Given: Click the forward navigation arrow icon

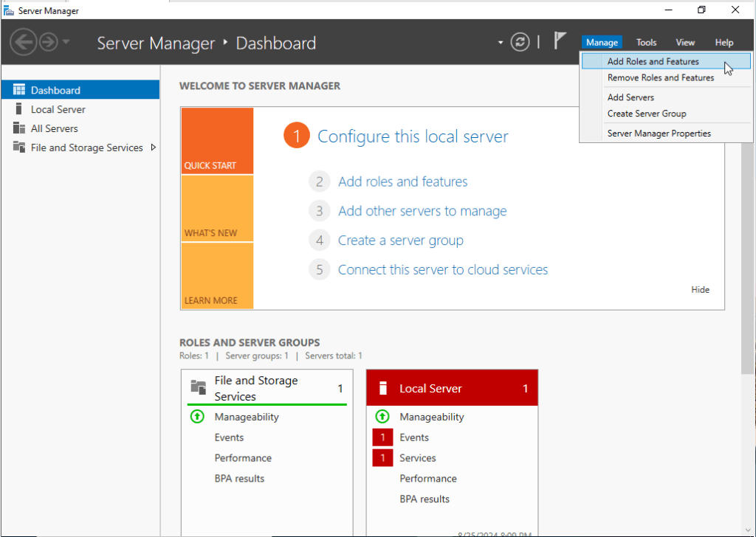Looking at the screenshot, I should coord(49,42).
